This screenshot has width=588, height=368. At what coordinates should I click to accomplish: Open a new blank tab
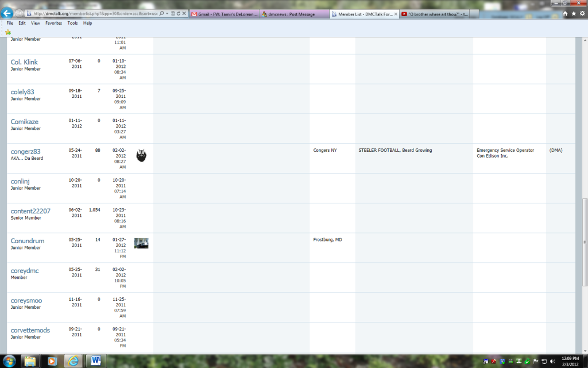tap(474, 14)
